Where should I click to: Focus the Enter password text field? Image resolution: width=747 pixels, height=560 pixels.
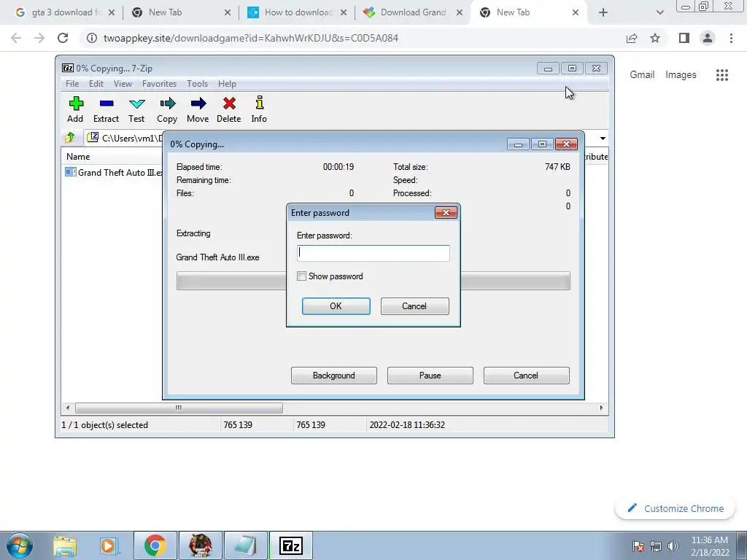pos(373,253)
